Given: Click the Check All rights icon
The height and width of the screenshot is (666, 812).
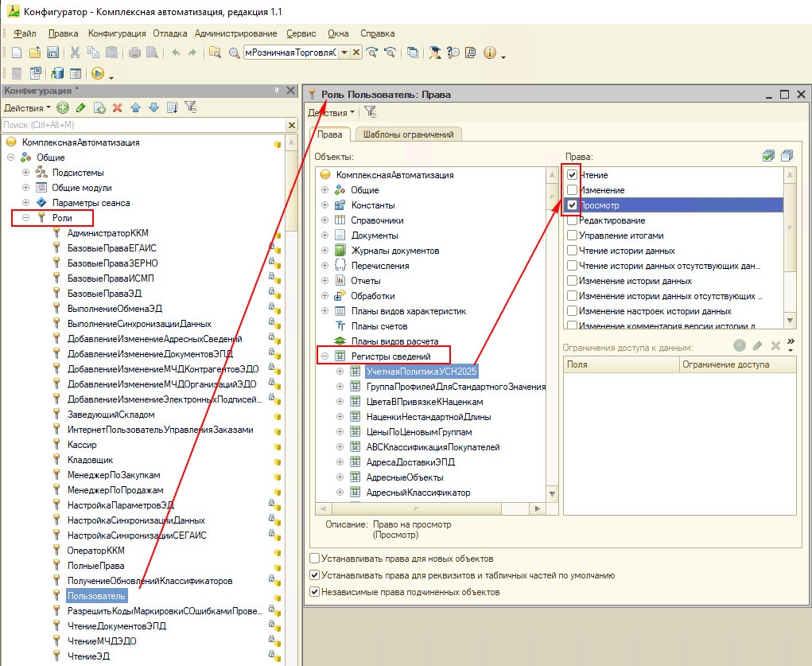Looking at the screenshot, I should [x=768, y=156].
